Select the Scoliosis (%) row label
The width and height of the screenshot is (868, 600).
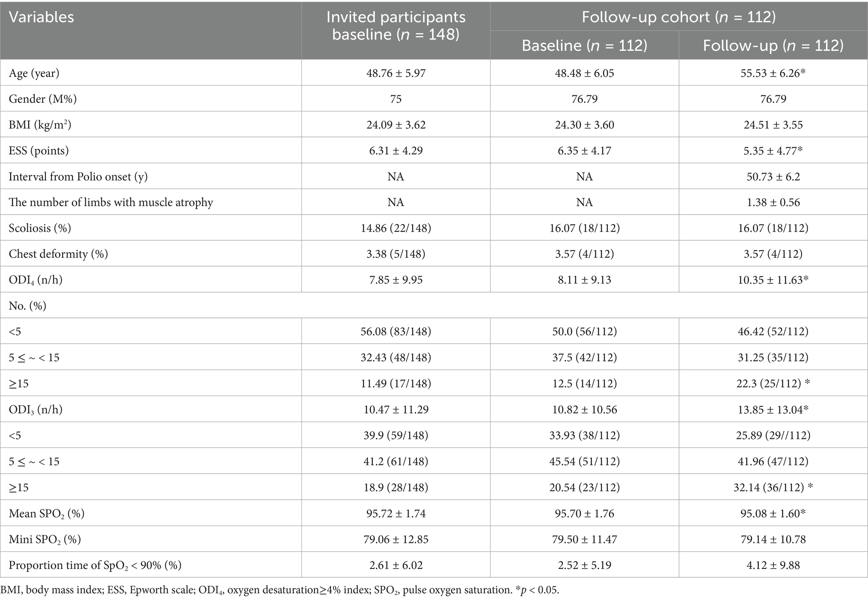coord(40,228)
